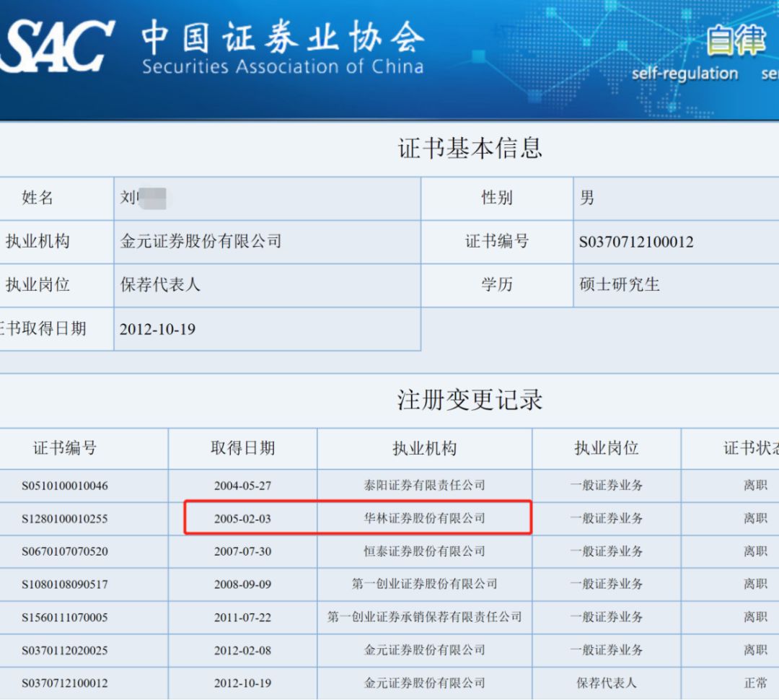This screenshot has height=700, width=779.
Task: Select 金元证券股份有限公司 in the 2012-02-08 row
Action: tap(425, 649)
